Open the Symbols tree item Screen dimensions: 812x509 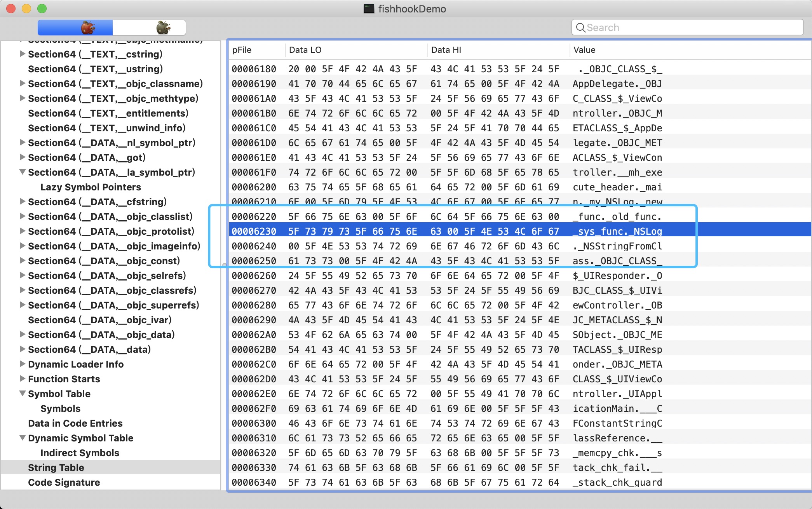(60, 408)
